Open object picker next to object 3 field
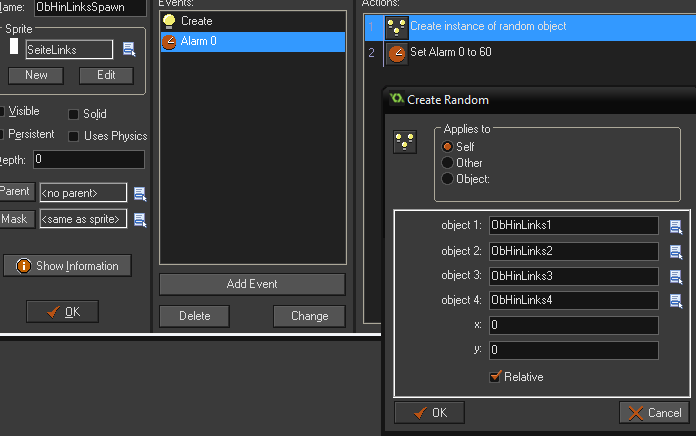The height and width of the screenshot is (436, 696). click(x=676, y=276)
